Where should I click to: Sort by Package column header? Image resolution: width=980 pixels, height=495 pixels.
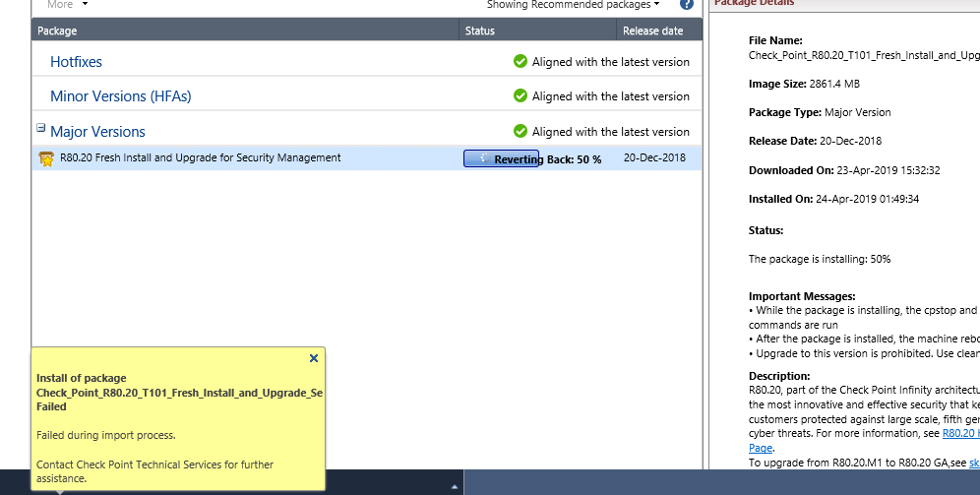[245, 31]
